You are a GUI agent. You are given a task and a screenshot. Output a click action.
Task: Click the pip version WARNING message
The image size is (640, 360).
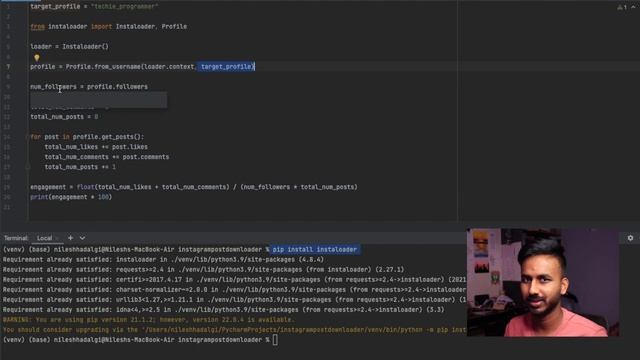[148, 320]
